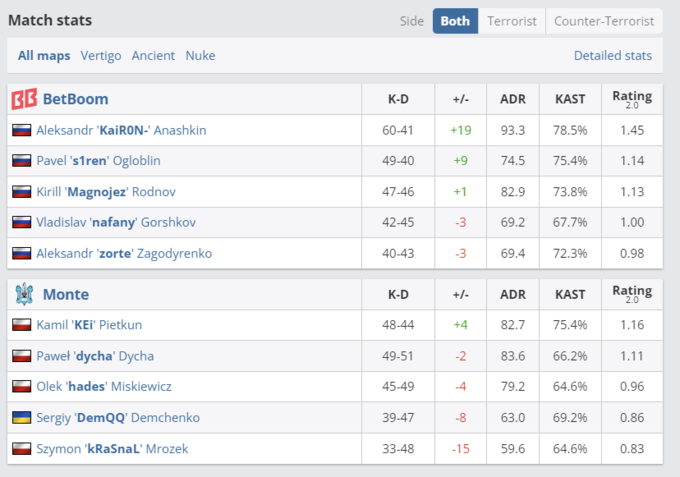Click the Rating 2.0 header in Monte table
The width and height of the screenshot is (680, 477).
(x=631, y=294)
